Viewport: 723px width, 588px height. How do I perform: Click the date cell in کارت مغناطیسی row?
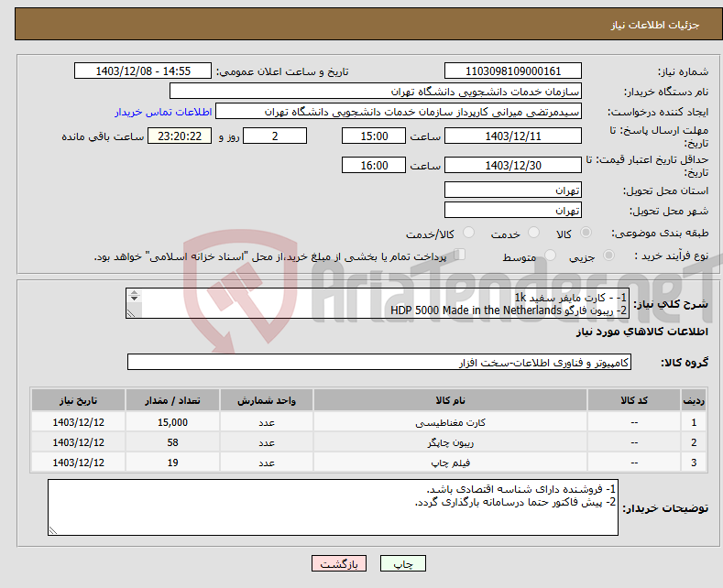79,422
